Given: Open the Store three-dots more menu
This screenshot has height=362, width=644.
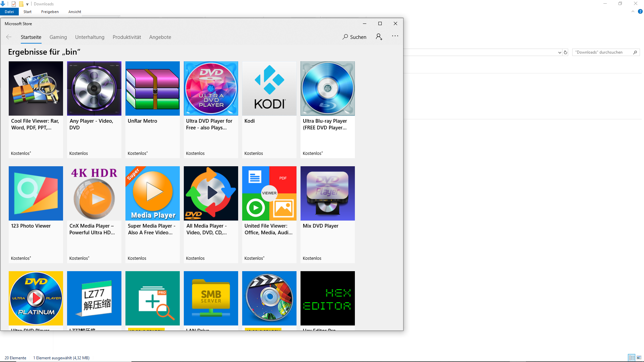Looking at the screenshot, I should click(x=395, y=36).
